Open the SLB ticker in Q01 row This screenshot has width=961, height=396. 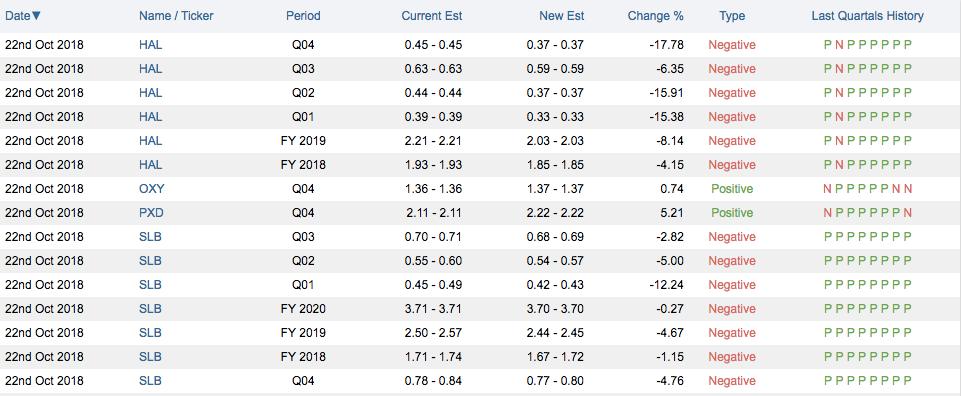point(150,285)
